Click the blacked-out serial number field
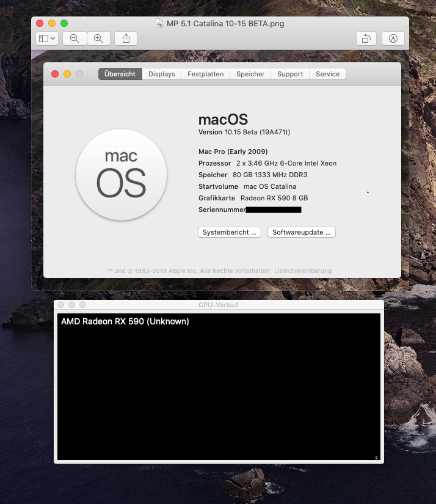This screenshot has height=504, width=436. point(274,210)
